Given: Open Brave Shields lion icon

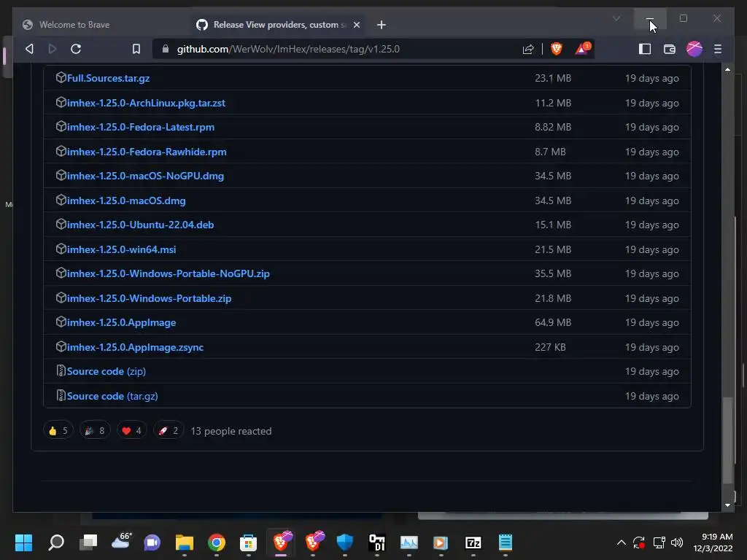Looking at the screenshot, I should [556, 49].
